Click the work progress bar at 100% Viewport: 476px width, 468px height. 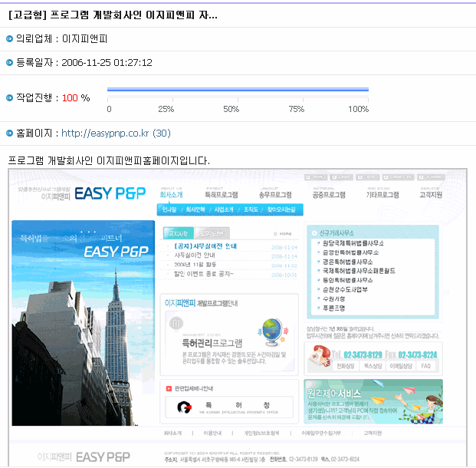pos(238,90)
